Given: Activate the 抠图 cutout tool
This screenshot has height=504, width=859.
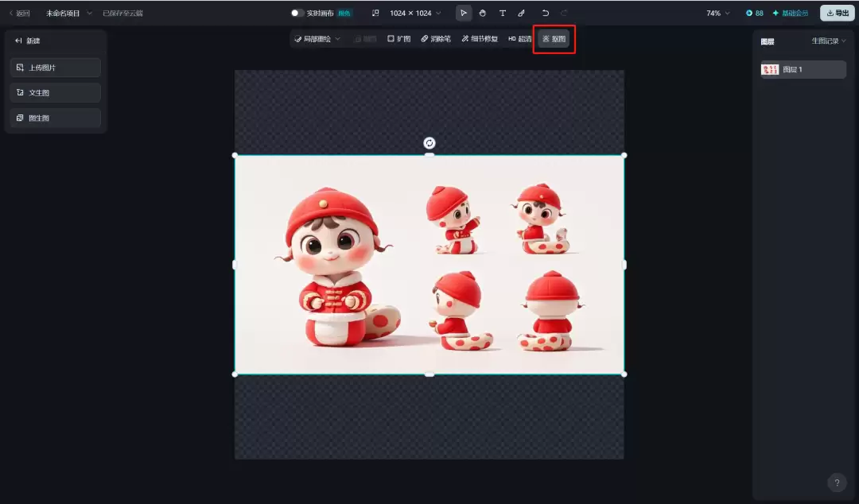Looking at the screenshot, I should click(554, 38).
